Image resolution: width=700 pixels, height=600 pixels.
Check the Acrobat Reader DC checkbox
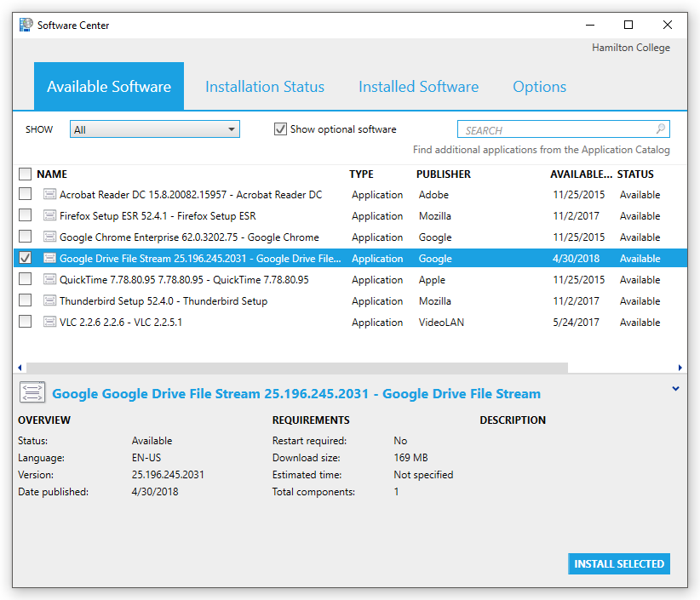[x=25, y=194]
